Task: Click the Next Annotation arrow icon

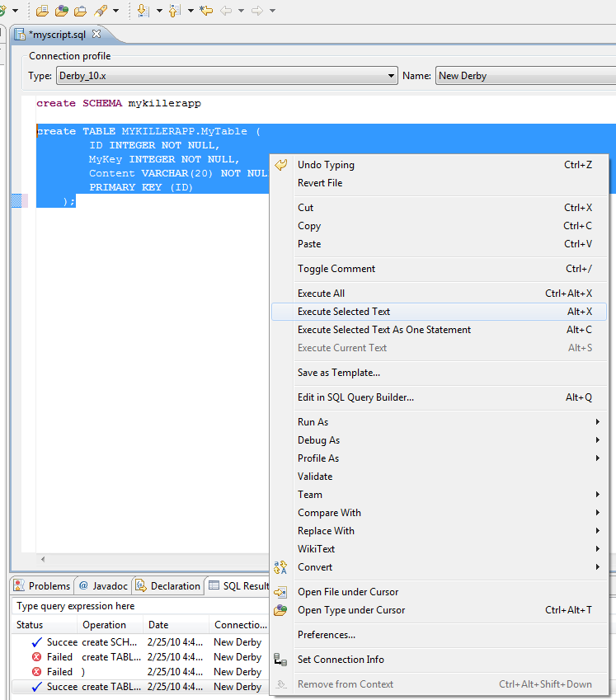Action: click(x=143, y=11)
